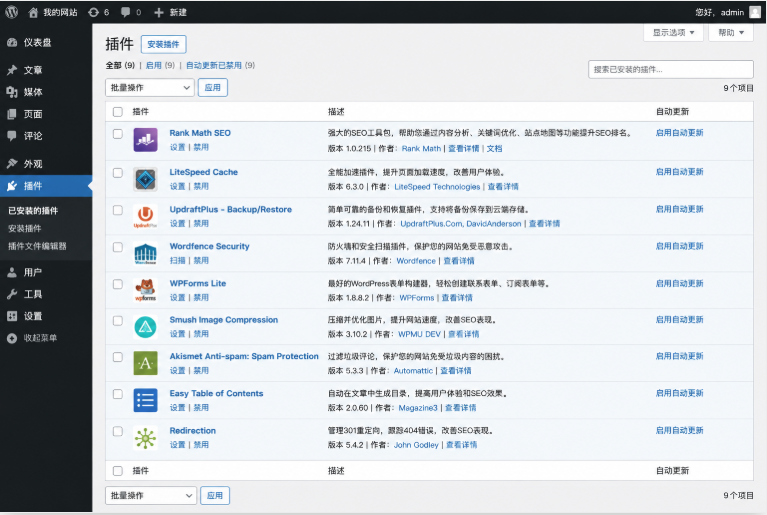Viewport: 767px width, 515px height.
Task: Open the John Godley author link
Action: [x=416, y=445]
